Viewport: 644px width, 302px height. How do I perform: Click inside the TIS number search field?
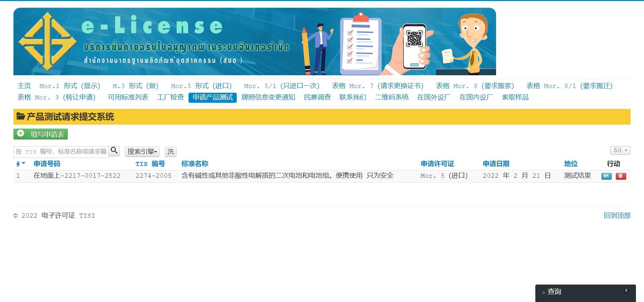coord(61,152)
